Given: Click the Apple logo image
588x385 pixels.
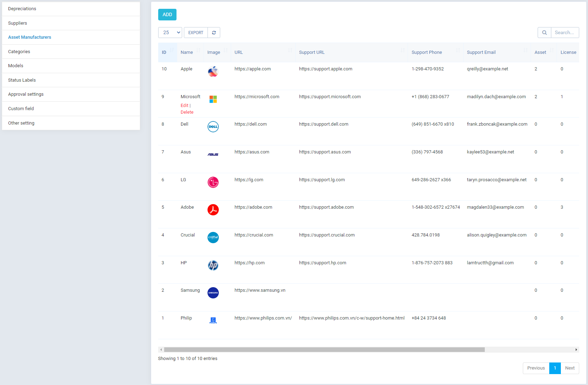Looking at the screenshot, I should click(213, 71).
